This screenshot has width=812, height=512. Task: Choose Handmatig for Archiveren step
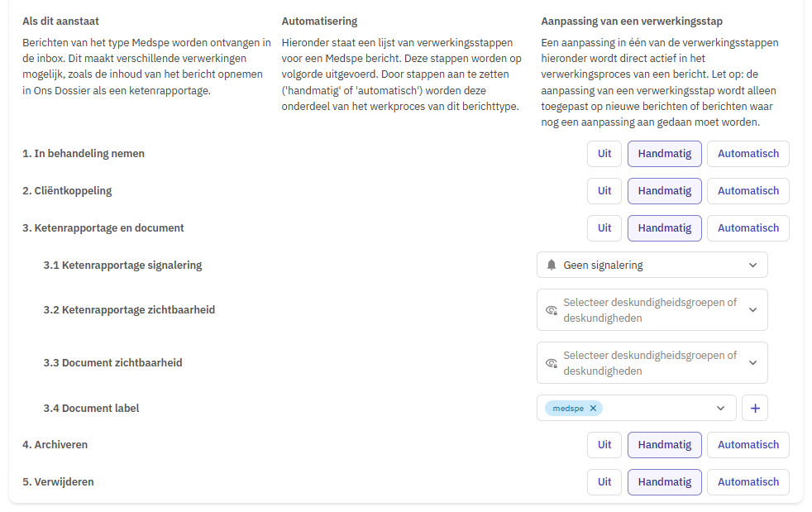[x=665, y=445]
